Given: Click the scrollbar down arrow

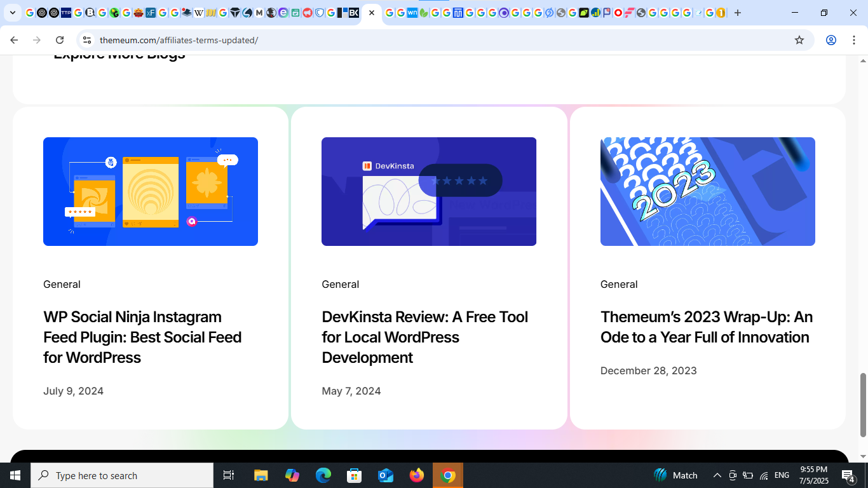Looking at the screenshot, I should (863, 457).
